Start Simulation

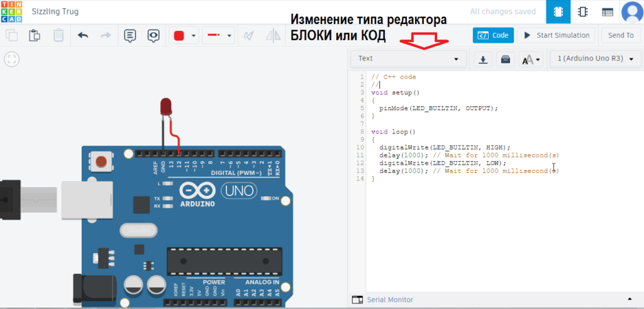(556, 35)
